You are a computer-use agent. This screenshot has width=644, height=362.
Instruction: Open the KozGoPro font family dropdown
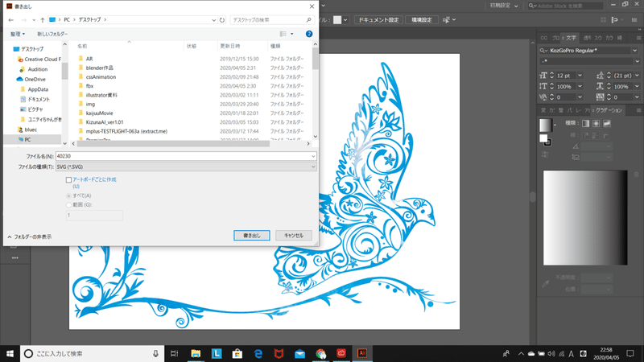pyautogui.click(x=635, y=51)
